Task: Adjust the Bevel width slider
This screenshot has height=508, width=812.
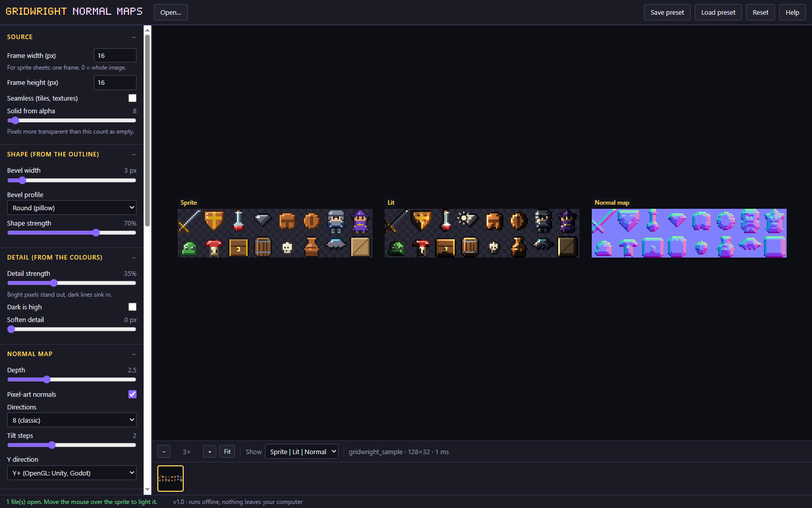Action: (x=72, y=180)
